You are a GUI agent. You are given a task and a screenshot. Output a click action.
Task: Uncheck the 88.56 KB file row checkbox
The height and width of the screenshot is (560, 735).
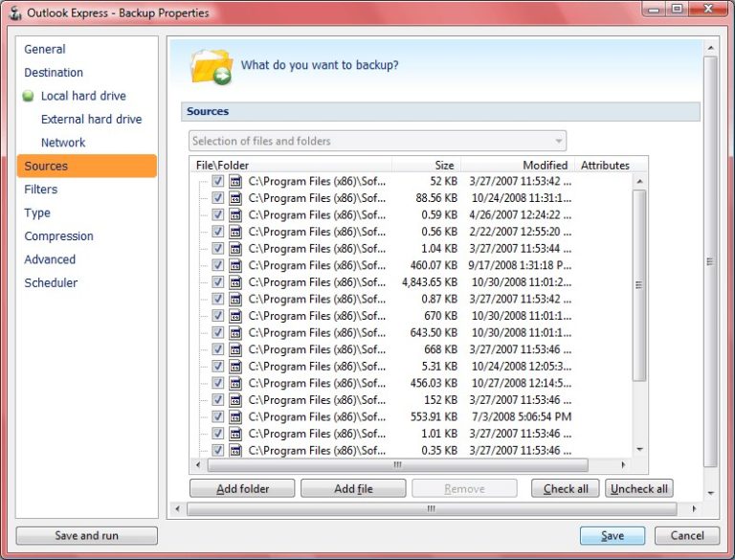point(217,198)
